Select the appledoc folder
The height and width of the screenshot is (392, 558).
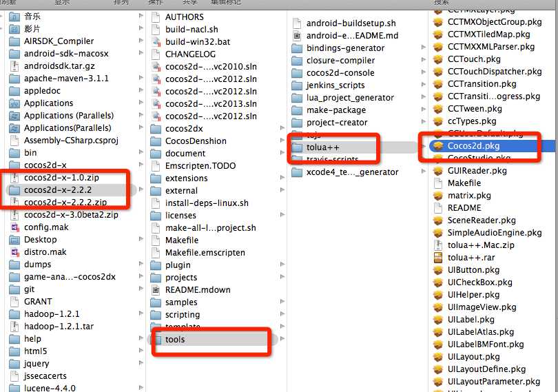pos(42,91)
